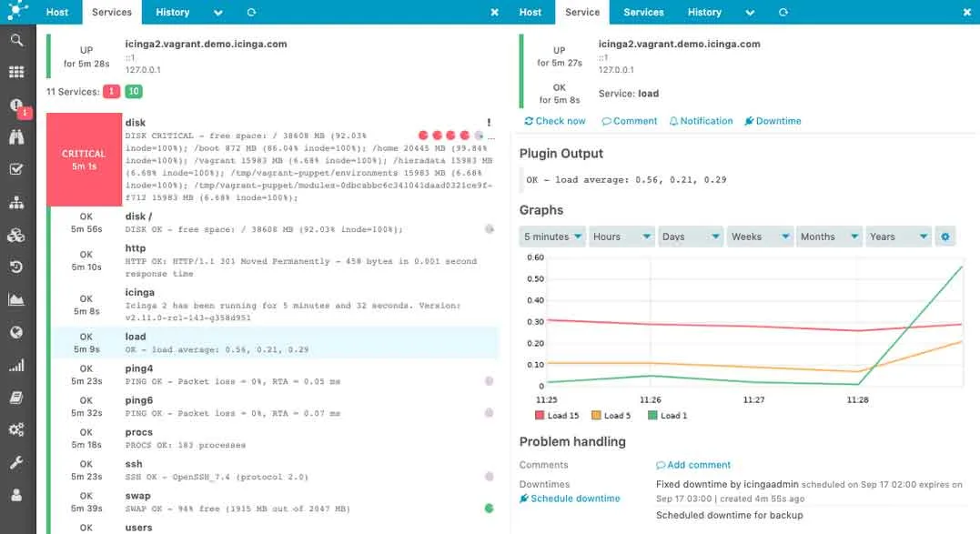
Task: Open the "disk /" service row
Action: pyautogui.click(x=272, y=223)
